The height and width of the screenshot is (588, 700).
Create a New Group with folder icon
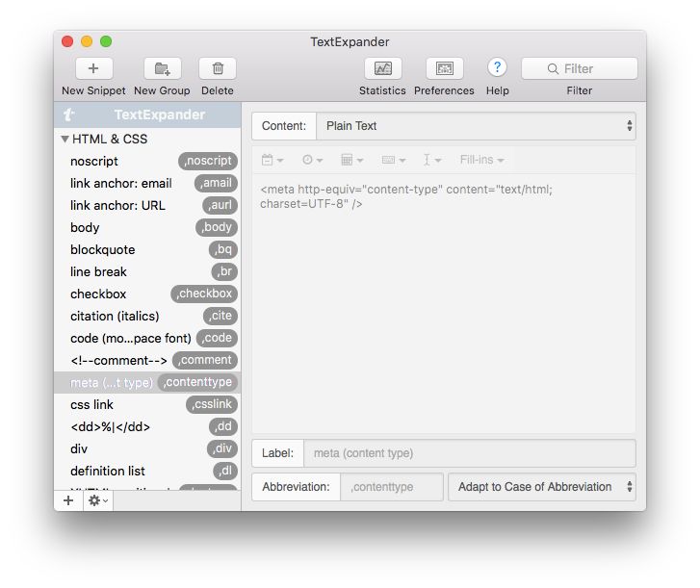click(x=162, y=68)
